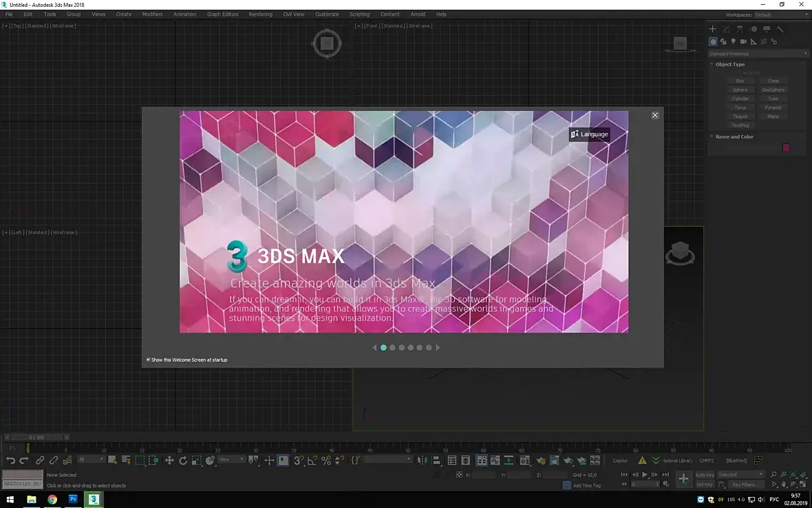Click the Undo arrow icon
This screenshot has width=812, height=508.
pos(10,461)
